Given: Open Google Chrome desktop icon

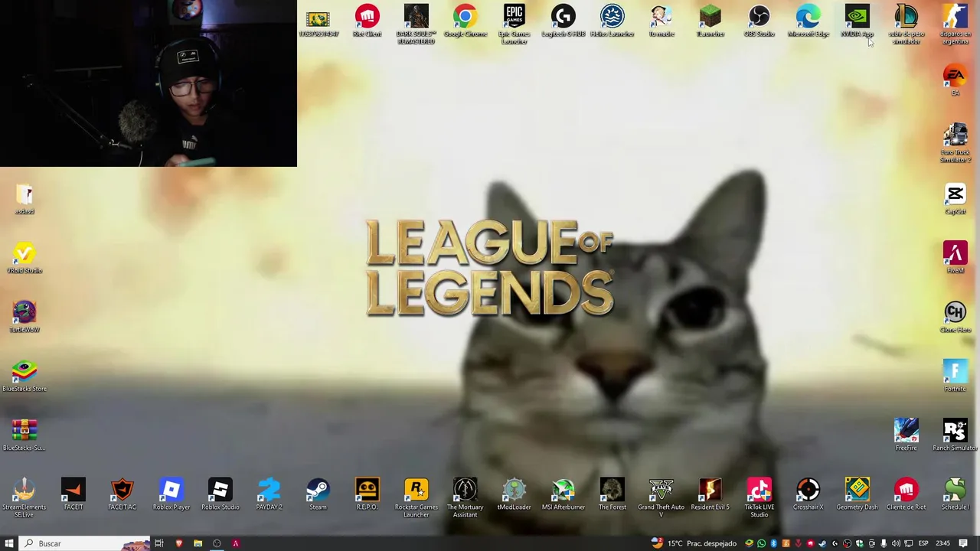Looking at the screenshot, I should tap(465, 21).
